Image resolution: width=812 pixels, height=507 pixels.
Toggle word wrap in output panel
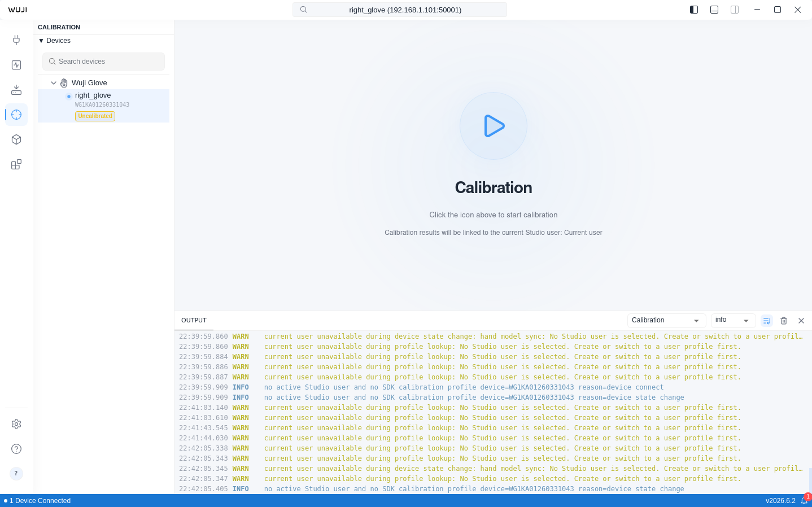tap(767, 321)
